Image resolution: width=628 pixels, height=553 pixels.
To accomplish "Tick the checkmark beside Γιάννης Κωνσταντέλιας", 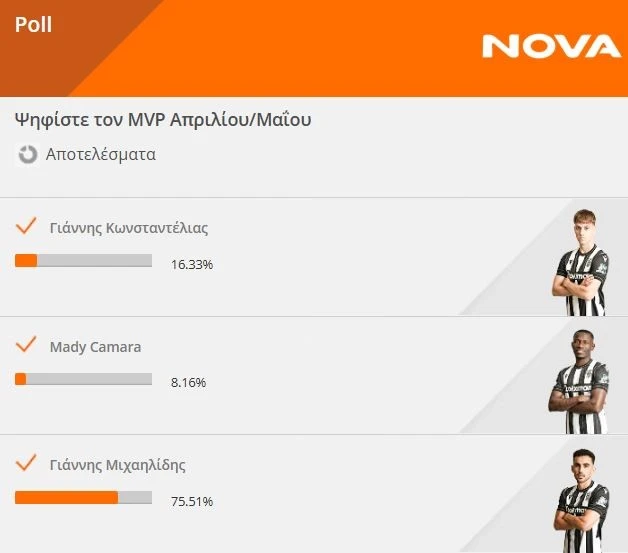I will pyautogui.click(x=26, y=226).
